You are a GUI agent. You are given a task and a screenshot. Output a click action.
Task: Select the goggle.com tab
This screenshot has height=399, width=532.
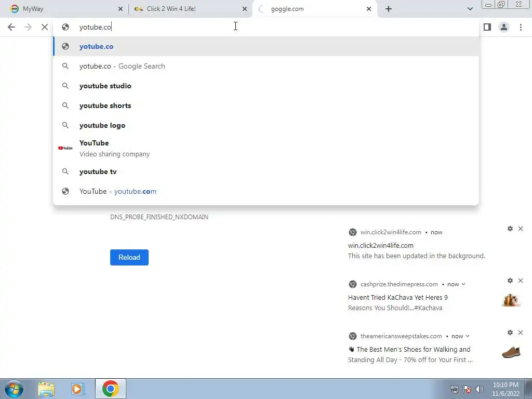[x=315, y=9]
